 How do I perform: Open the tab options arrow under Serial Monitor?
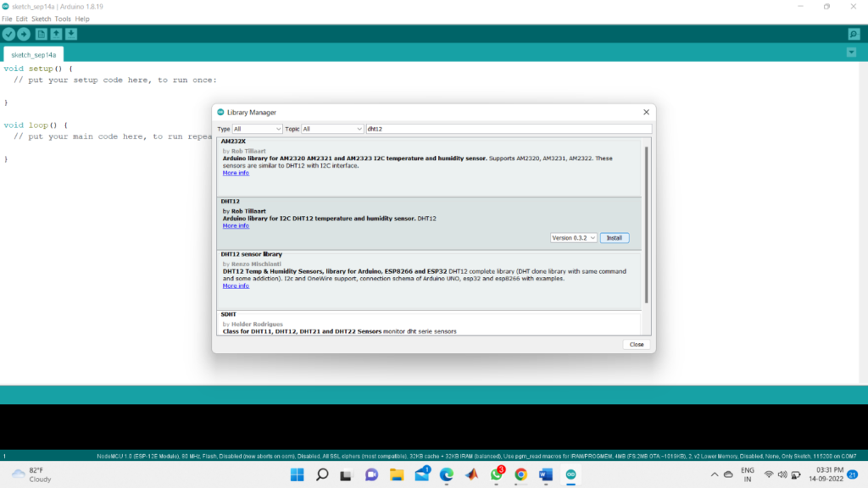pos(851,53)
